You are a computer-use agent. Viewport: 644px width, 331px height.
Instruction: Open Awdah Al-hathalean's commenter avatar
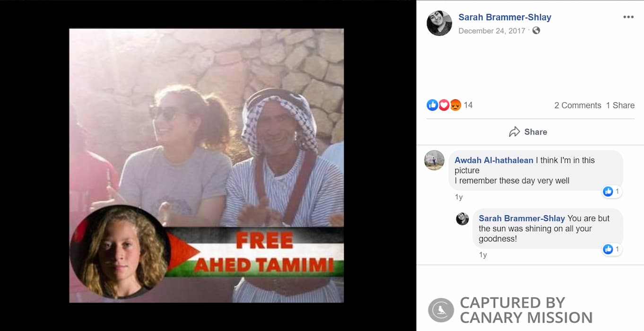pyautogui.click(x=435, y=160)
